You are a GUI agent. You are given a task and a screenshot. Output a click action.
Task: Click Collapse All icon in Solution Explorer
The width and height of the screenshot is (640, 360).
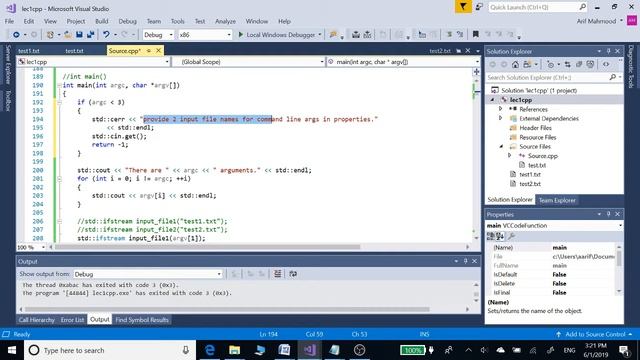click(579, 64)
